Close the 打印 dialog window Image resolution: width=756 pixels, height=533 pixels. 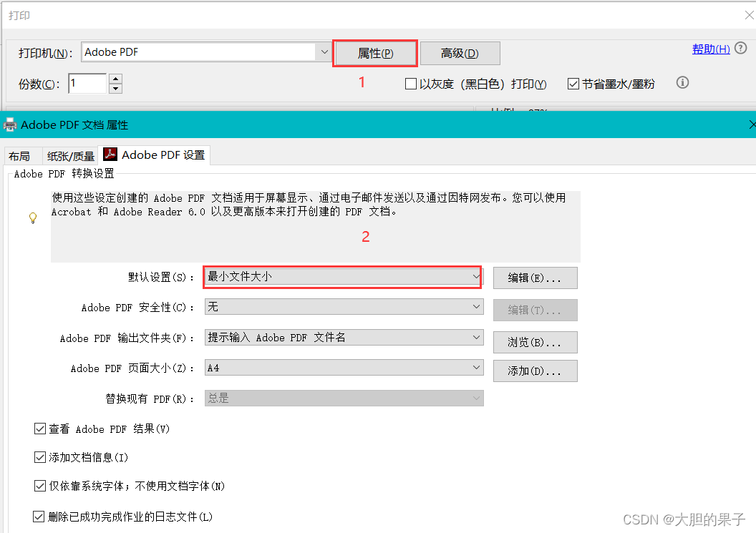point(750,15)
